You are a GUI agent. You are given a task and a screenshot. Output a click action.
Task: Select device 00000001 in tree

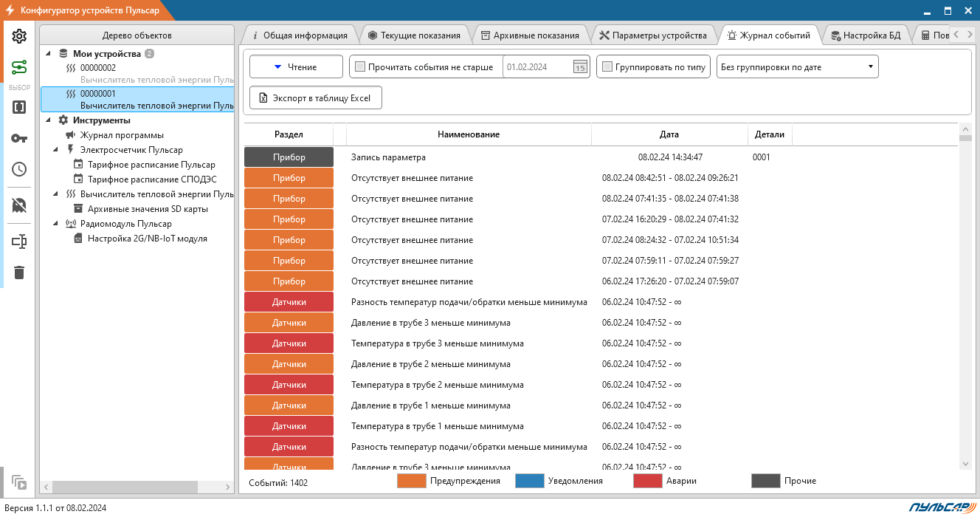137,100
